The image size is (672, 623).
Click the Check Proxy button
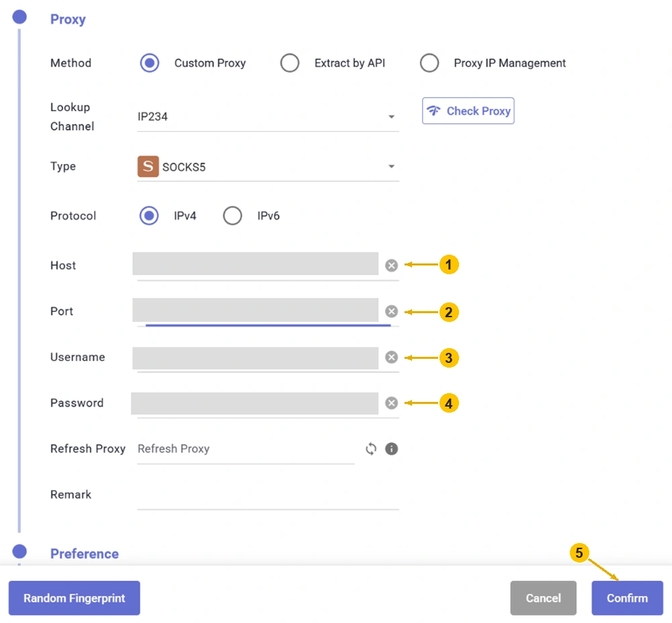(x=468, y=111)
